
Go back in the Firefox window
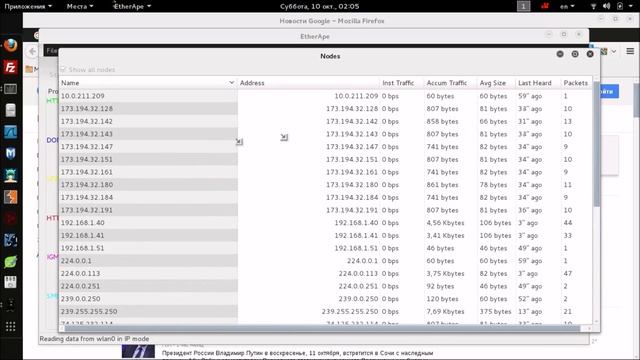pyautogui.click(x=32, y=51)
